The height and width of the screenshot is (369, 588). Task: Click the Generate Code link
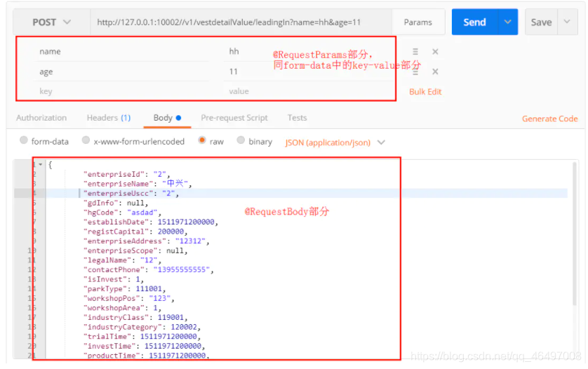click(x=549, y=119)
